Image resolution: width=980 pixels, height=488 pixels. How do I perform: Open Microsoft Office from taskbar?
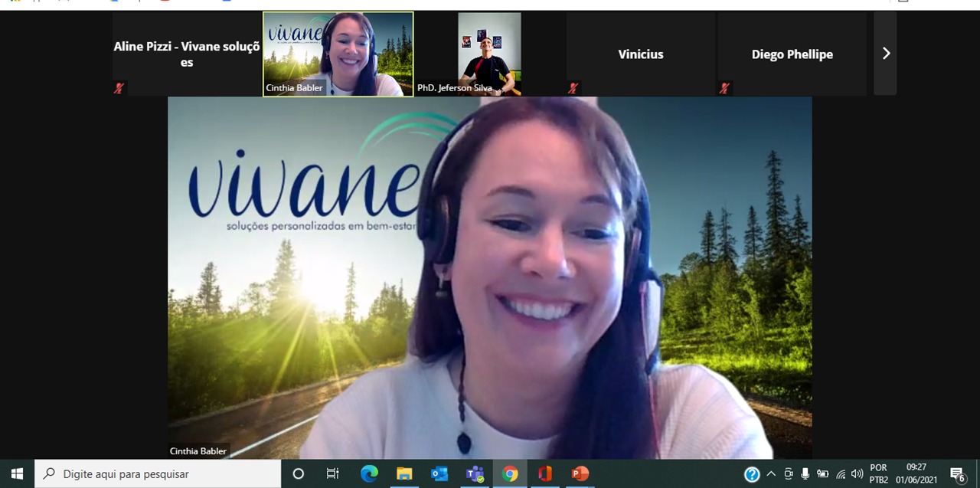click(x=545, y=474)
